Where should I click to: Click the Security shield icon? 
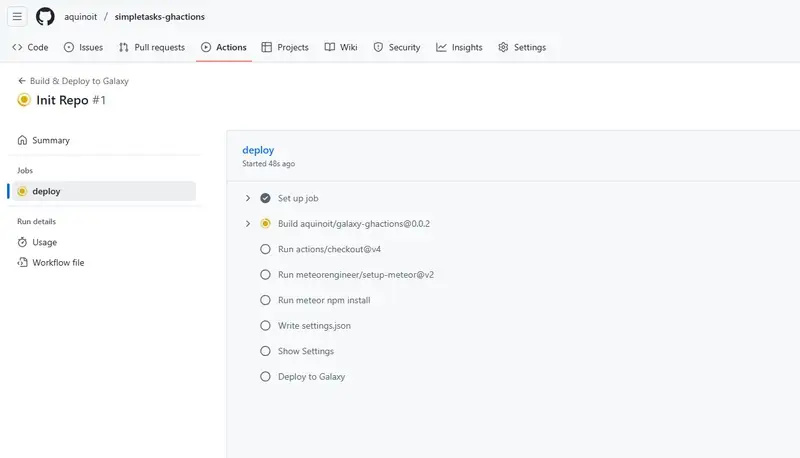click(378, 47)
